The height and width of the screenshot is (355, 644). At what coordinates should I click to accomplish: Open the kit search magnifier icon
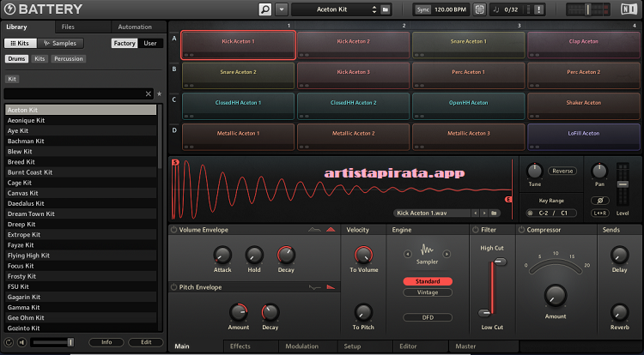point(265,9)
